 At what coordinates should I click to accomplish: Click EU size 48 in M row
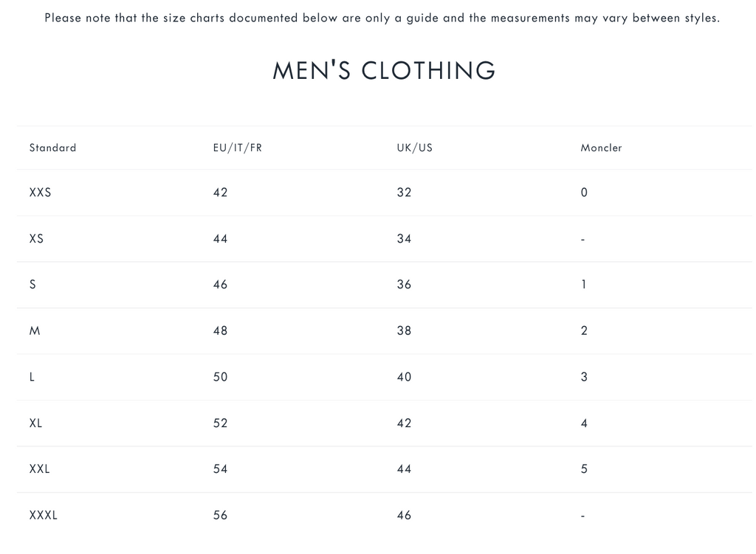pos(220,330)
